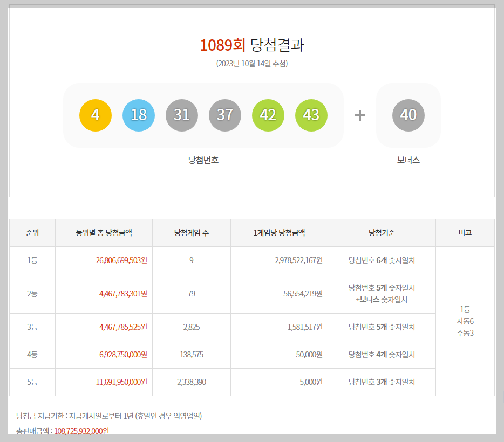
Task: Click total prize 11,691,950,000원
Action: 121,382
